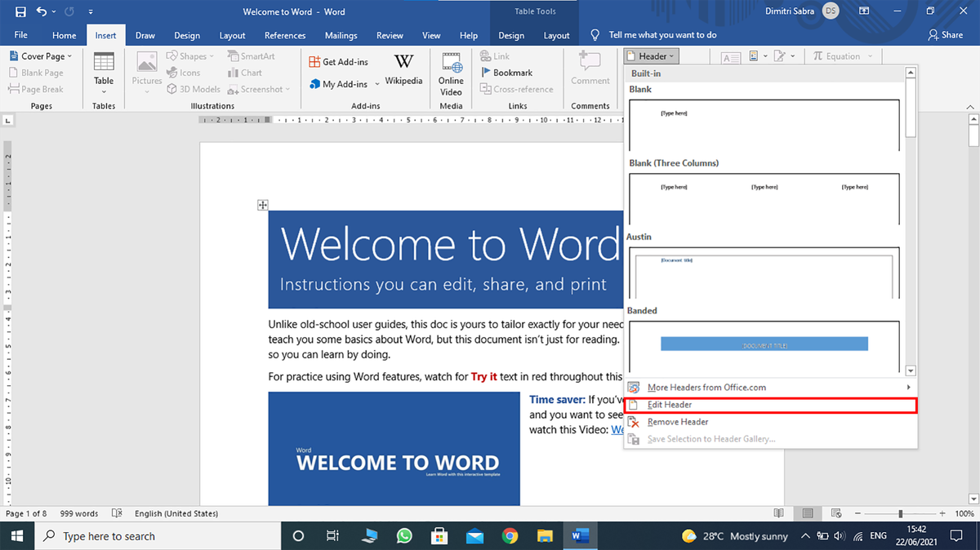Adjust the zoom level slider
The width and height of the screenshot is (980, 550).
pyautogui.click(x=900, y=513)
